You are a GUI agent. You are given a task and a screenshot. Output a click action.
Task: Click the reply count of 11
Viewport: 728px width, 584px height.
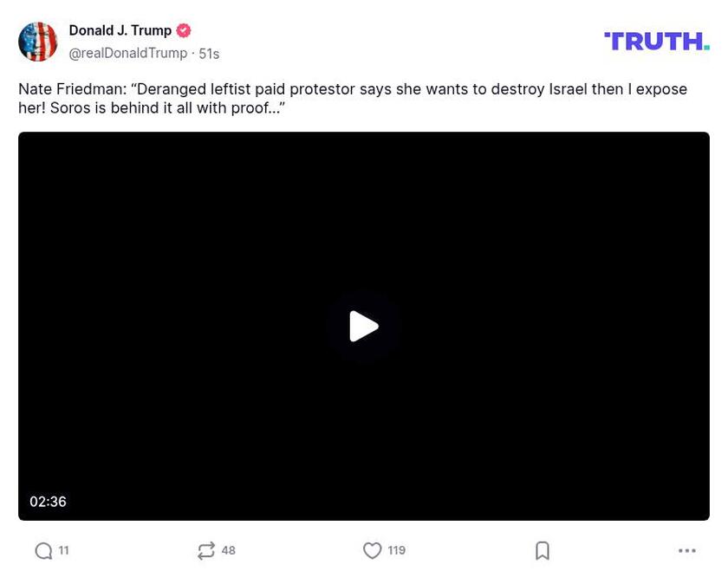point(64,550)
